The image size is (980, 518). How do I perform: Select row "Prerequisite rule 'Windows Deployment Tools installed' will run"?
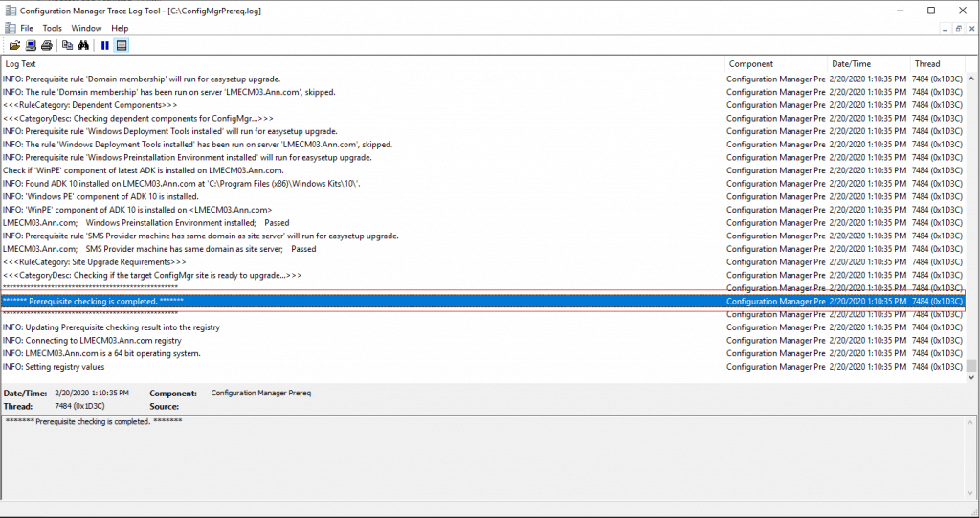(x=483, y=131)
